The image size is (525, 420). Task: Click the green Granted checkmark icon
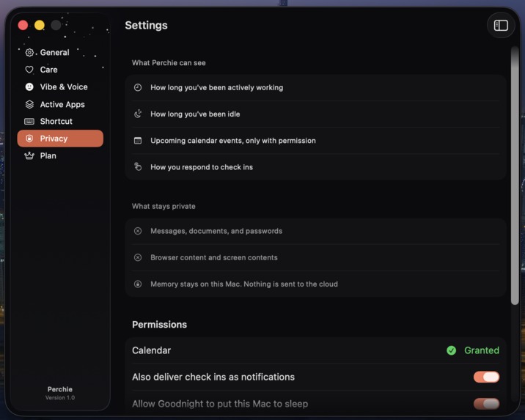tap(452, 350)
